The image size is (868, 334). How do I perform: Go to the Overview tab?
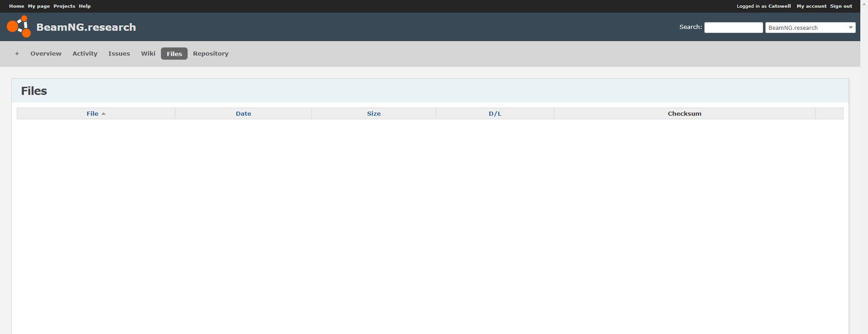click(46, 53)
